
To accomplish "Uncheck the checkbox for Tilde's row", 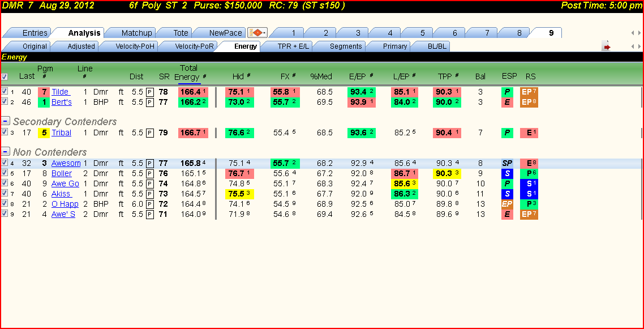I will tap(5, 91).
